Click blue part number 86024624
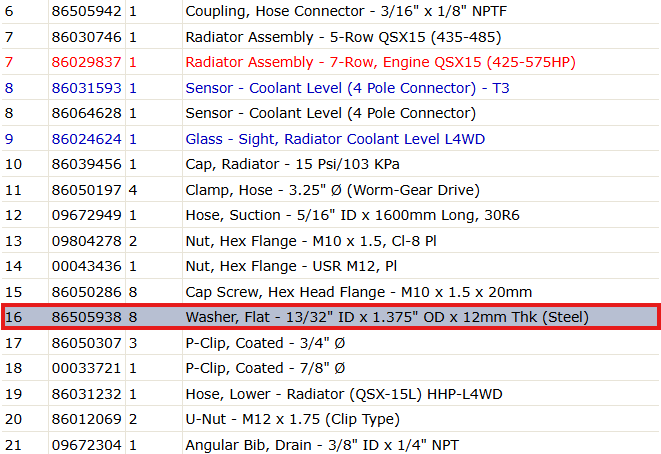The image size is (661, 454). pos(86,139)
